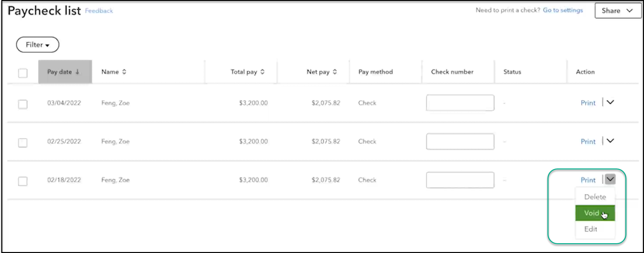Image resolution: width=644 pixels, height=253 pixels.
Task: Open the Feedback link
Action: click(x=99, y=11)
